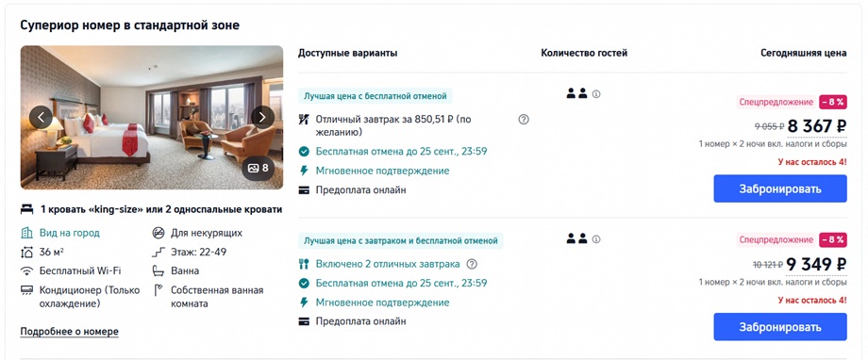Open the superior room photo
This screenshot has width=868, height=360.
point(152,117)
